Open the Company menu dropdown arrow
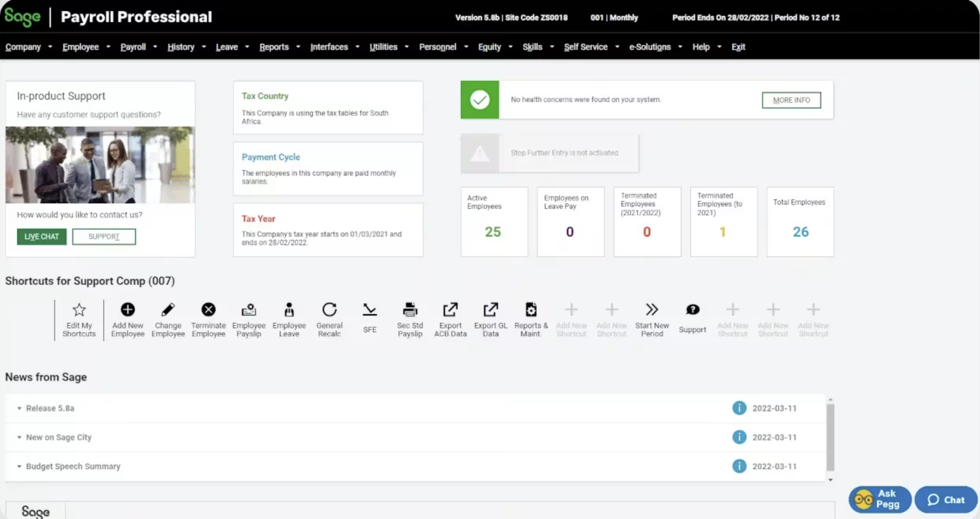980x519 pixels. [x=50, y=47]
